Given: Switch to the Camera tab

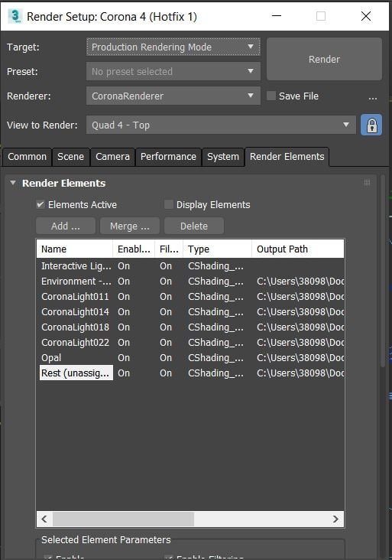Looking at the screenshot, I should click(x=112, y=157).
